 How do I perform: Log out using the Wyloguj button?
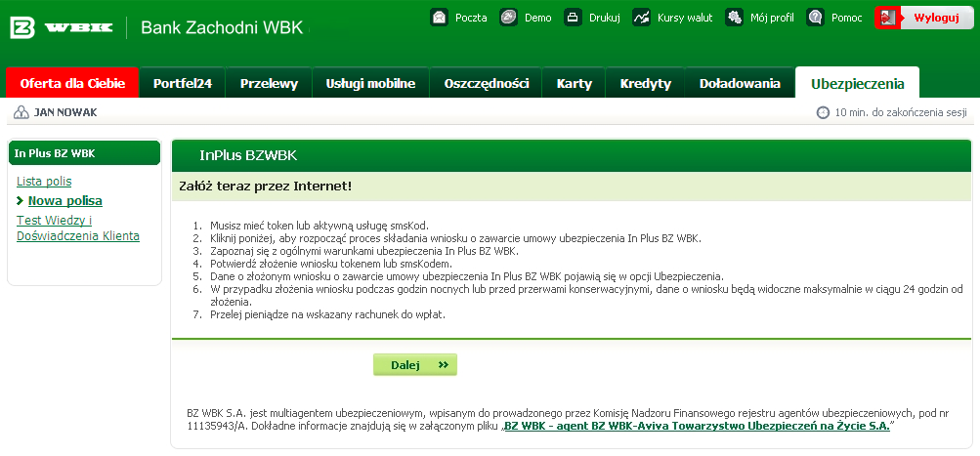click(x=923, y=18)
